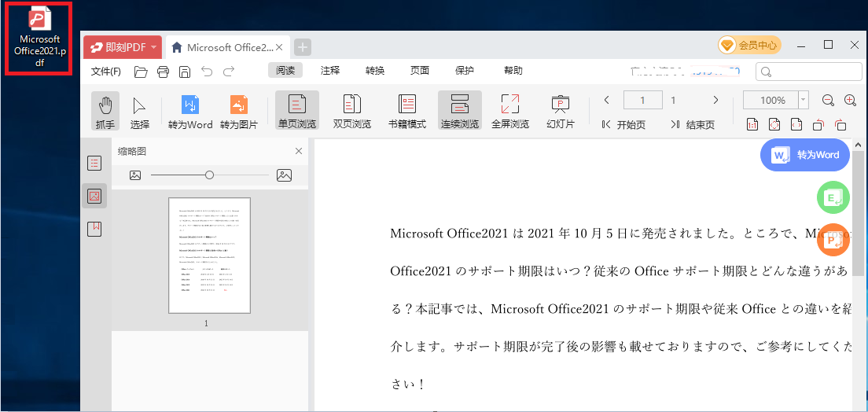
Task: Click the 转为图片 convert-to-image icon
Action: (x=238, y=111)
